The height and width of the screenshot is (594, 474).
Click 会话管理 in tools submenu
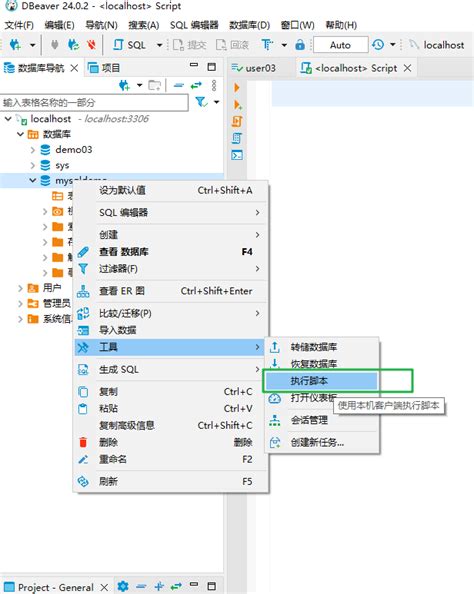coord(322,420)
